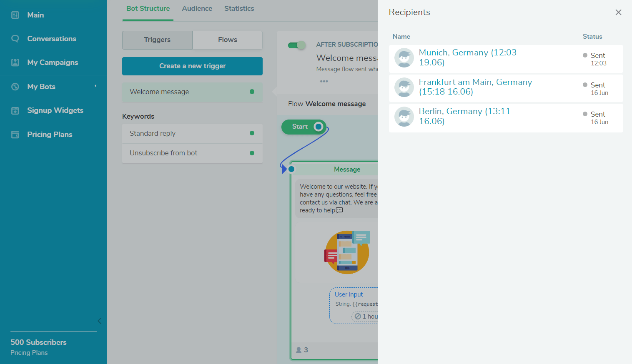
Task: Open Pricing Plans from the sidebar
Action: pyautogui.click(x=50, y=134)
